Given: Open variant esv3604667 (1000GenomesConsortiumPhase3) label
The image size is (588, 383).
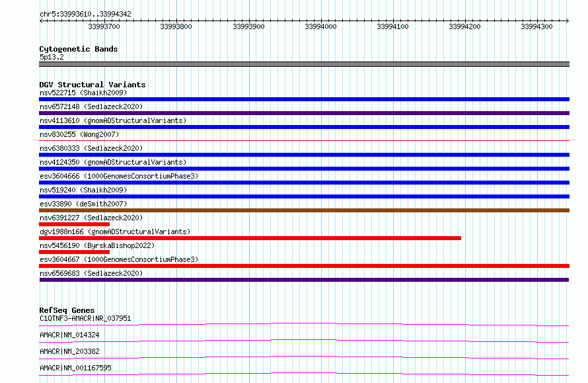Looking at the screenshot, I should click(119, 259).
